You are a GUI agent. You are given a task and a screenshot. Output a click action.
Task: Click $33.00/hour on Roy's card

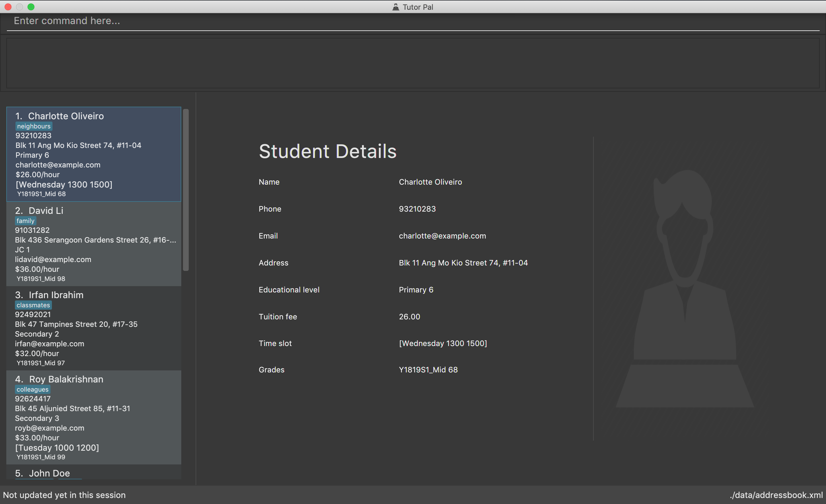(x=37, y=438)
